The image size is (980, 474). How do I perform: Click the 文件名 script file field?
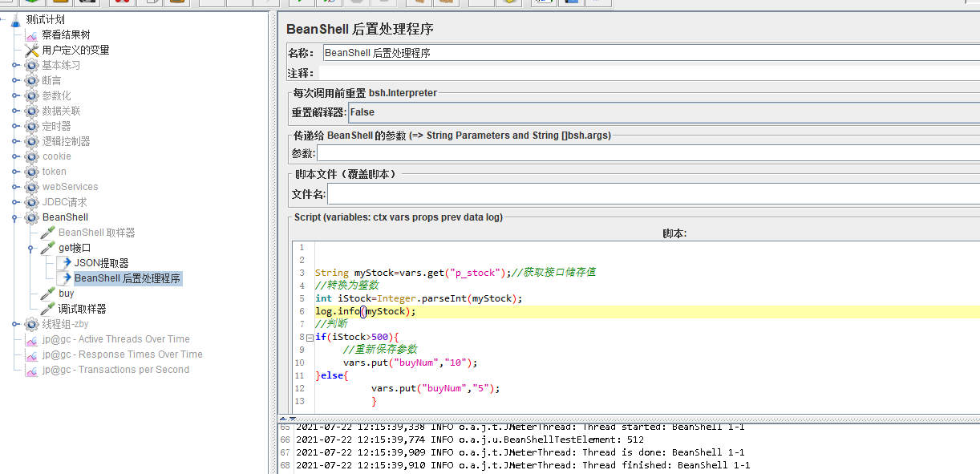pyautogui.click(x=654, y=194)
